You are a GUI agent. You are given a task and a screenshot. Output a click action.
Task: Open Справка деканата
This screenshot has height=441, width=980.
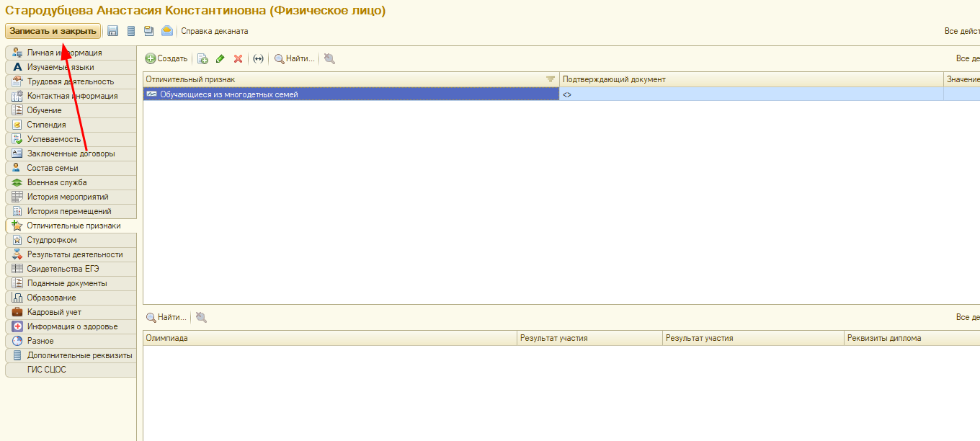pos(214,31)
